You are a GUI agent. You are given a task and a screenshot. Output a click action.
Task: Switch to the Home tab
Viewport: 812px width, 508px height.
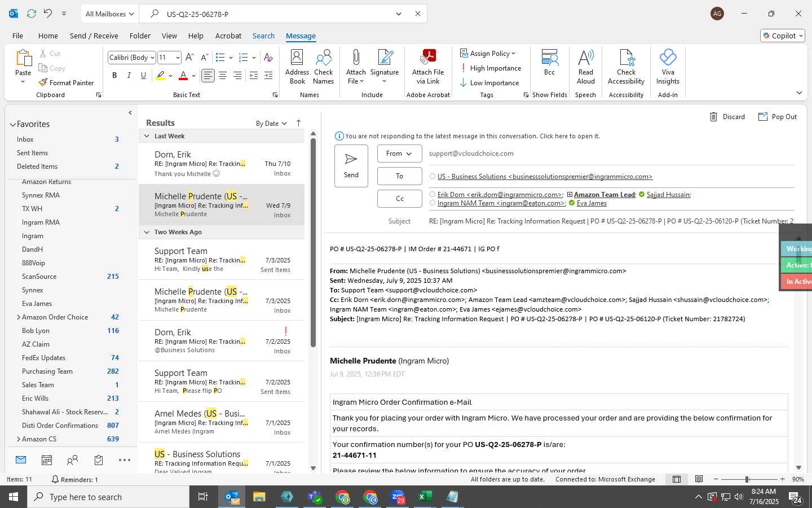48,36
